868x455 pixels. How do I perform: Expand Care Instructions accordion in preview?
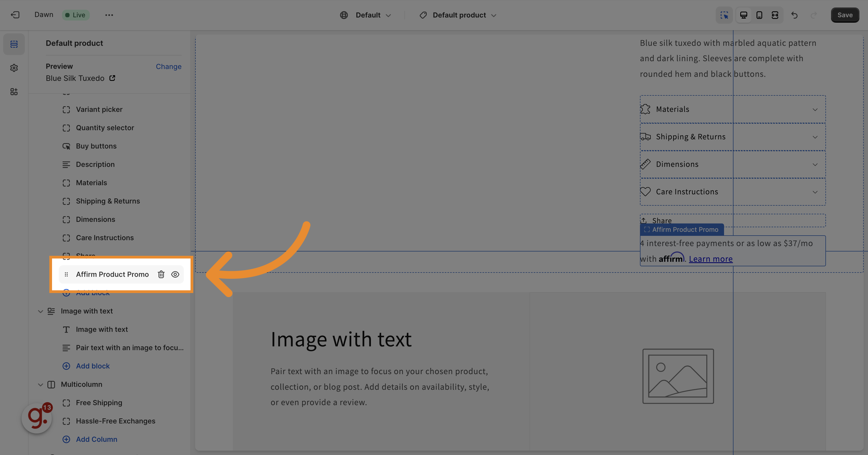[x=733, y=192]
